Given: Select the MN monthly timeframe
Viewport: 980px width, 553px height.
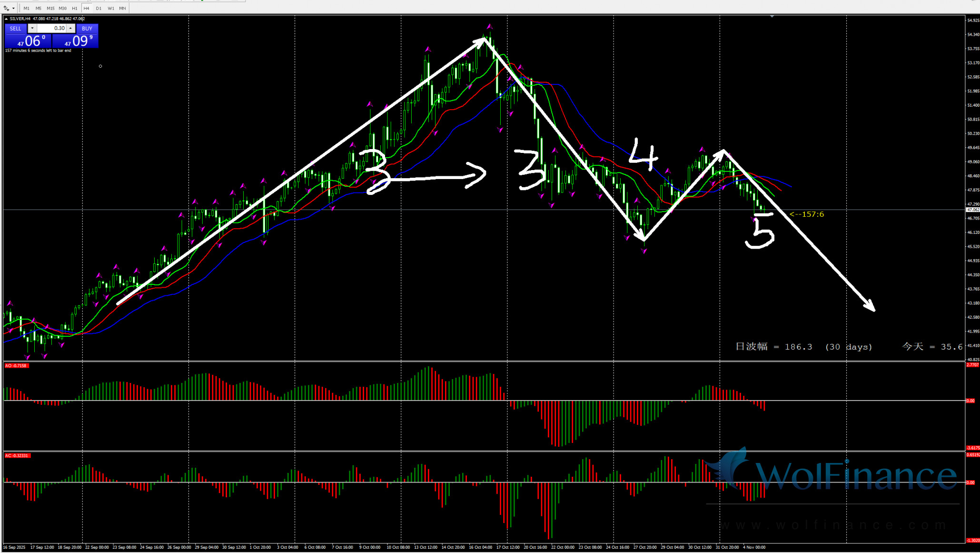Looking at the screenshot, I should [x=122, y=8].
